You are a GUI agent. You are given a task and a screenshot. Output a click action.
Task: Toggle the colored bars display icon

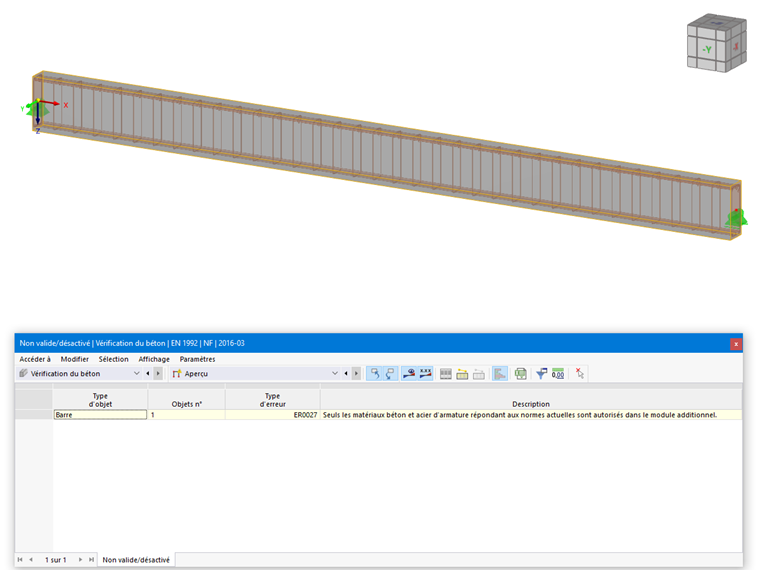500,374
